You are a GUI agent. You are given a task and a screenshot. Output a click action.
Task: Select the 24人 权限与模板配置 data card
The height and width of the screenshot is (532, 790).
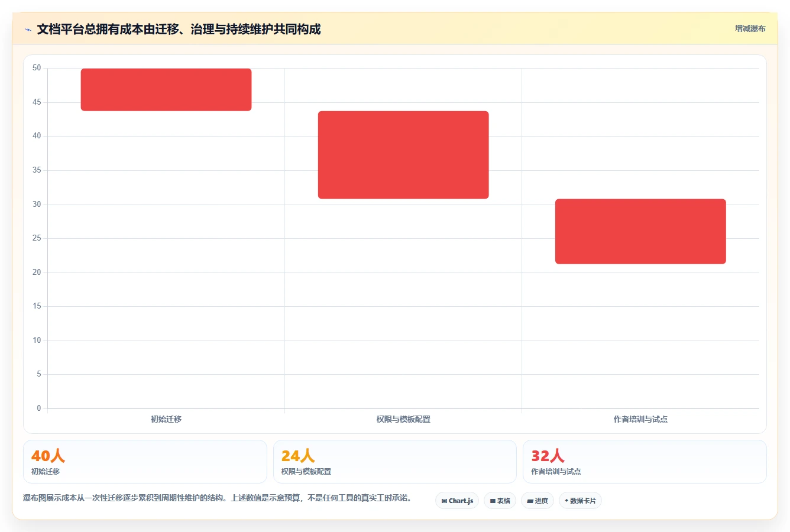click(395, 462)
